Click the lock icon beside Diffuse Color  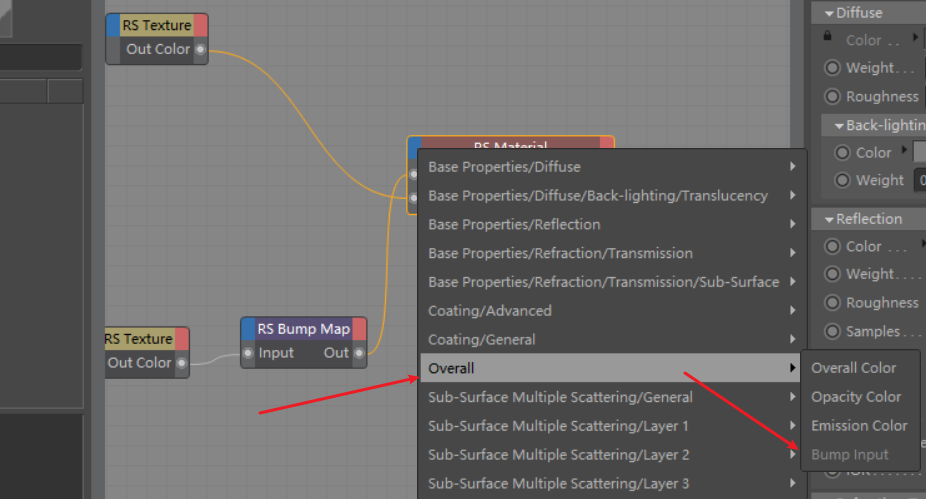point(827,36)
